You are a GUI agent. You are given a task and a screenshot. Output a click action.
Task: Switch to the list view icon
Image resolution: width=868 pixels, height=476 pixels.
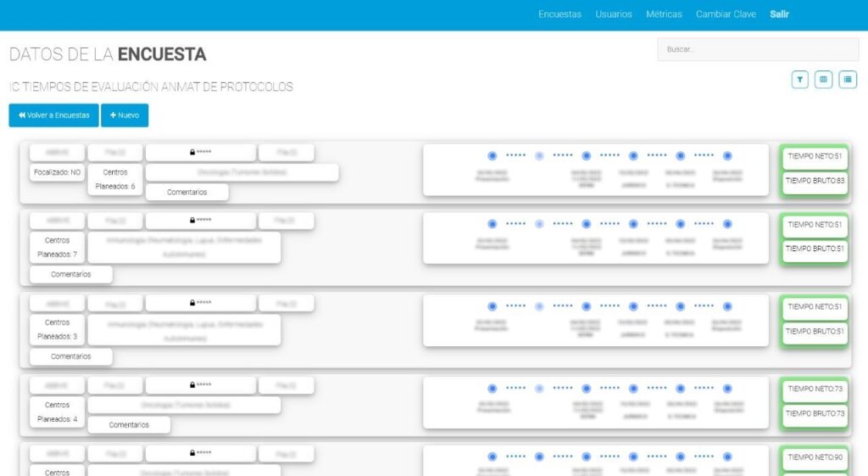[x=848, y=79]
